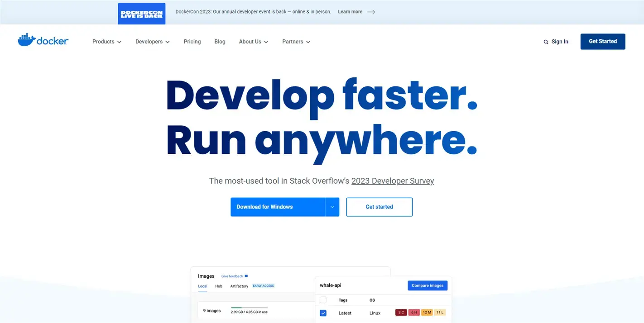The image size is (644, 323).
Task: Click the DockerCon Live Is Back badge
Action: point(141,14)
